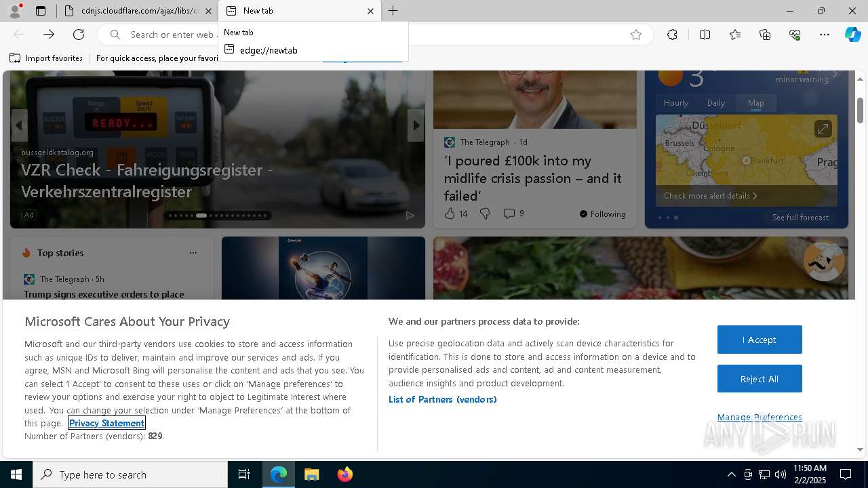Open File Explorer from taskbar

311,474
